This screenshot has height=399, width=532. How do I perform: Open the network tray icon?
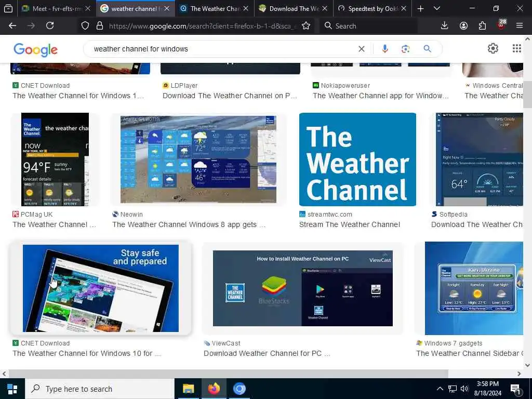click(453, 389)
